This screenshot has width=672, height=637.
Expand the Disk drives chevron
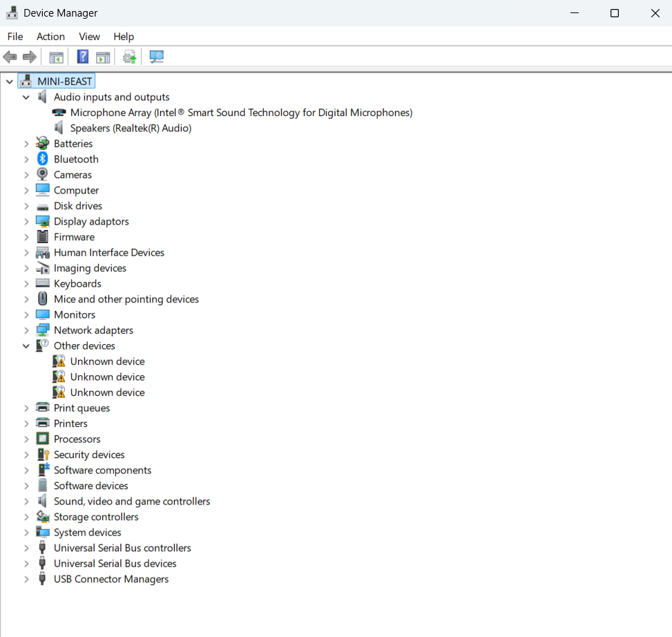(x=26, y=206)
